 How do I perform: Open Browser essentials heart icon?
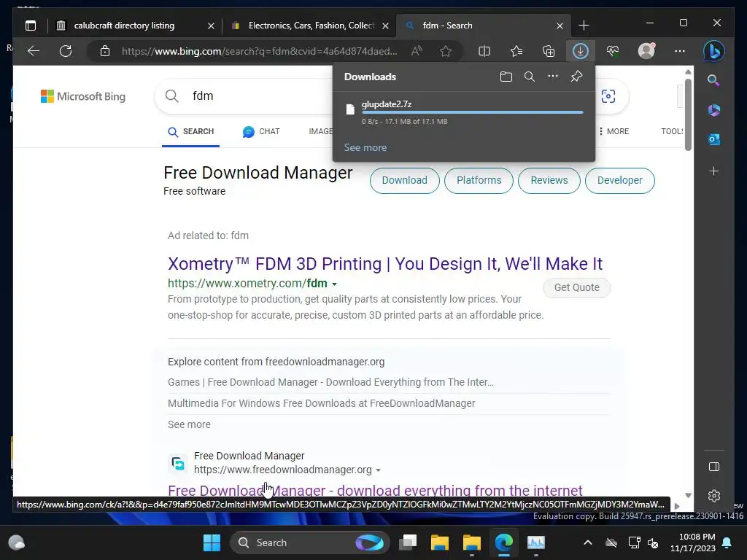point(613,51)
